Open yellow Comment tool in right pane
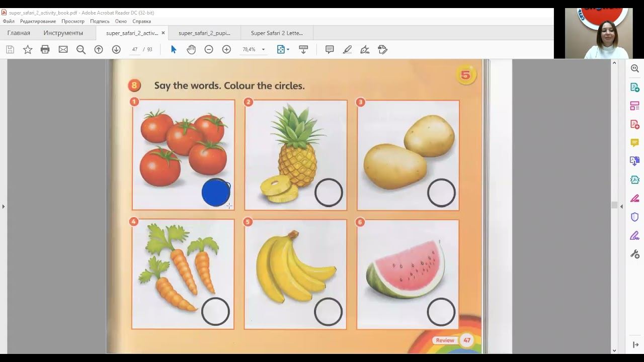644x362 pixels. tap(635, 143)
